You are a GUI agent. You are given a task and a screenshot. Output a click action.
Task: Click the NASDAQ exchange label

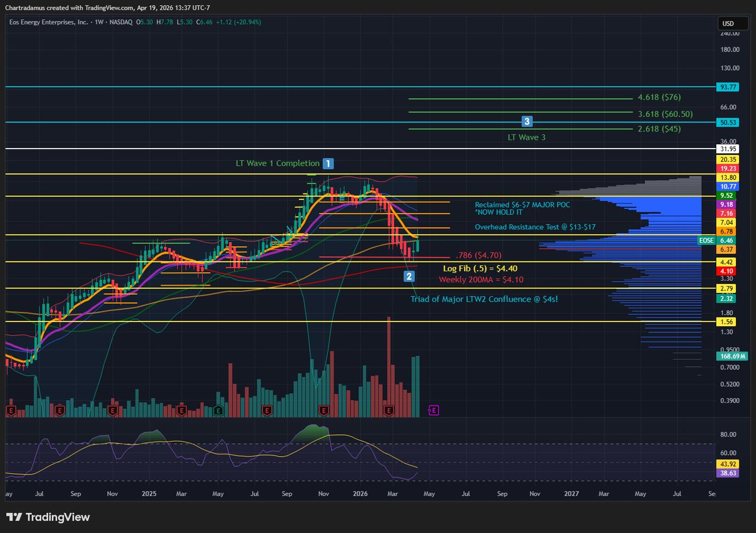tap(121, 22)
